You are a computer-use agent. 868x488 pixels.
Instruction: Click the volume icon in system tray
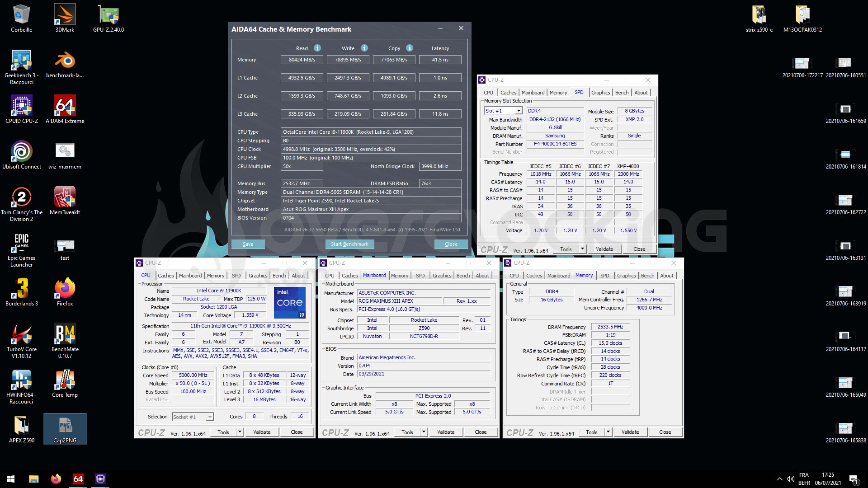coord(790,479)
